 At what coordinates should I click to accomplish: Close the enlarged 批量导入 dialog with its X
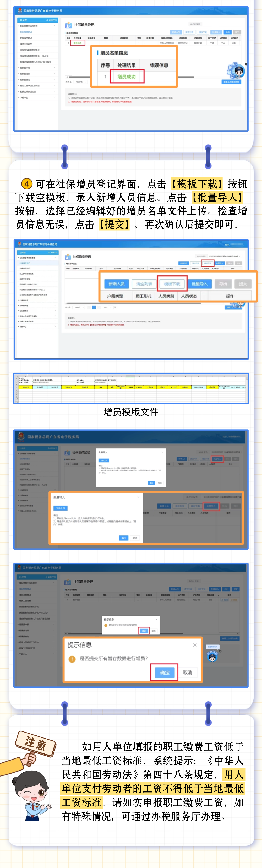(x=138, y=497)
